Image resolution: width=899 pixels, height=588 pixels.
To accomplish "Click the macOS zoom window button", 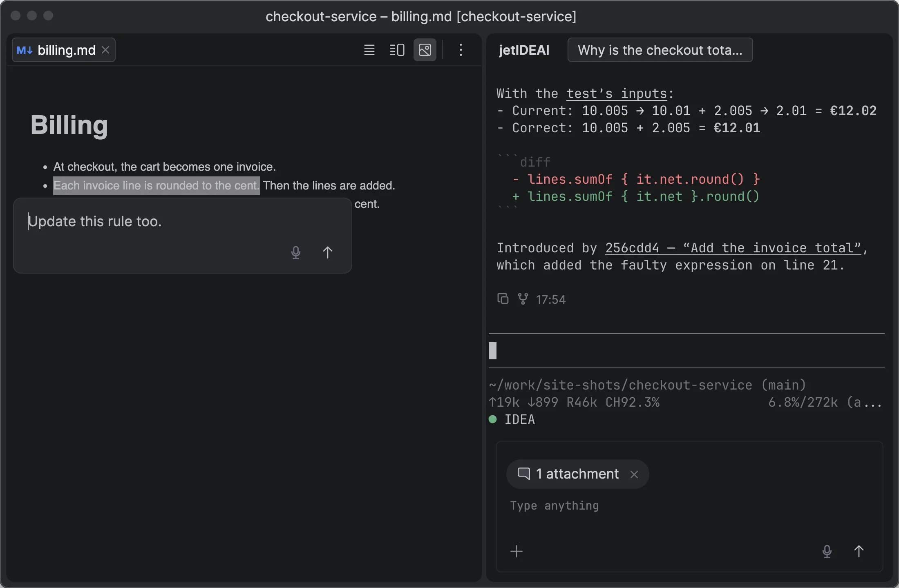I will click(x=48, y=16).
